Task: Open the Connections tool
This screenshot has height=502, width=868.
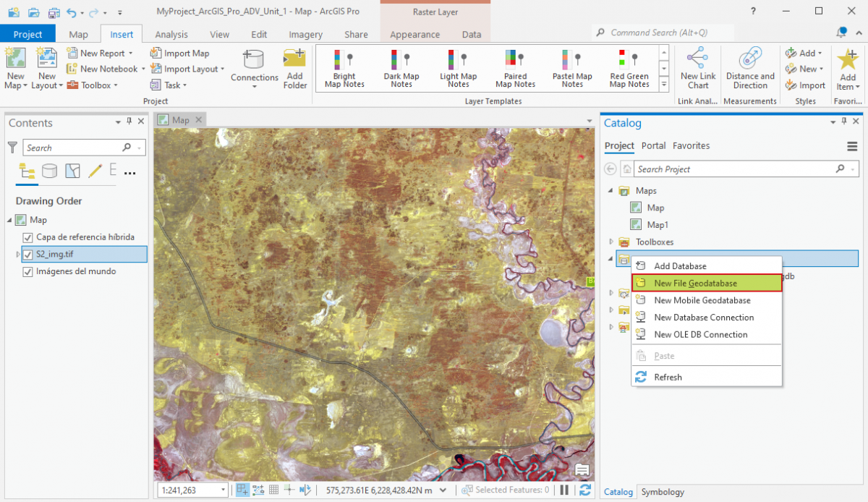Action: (x=254, y=68)
